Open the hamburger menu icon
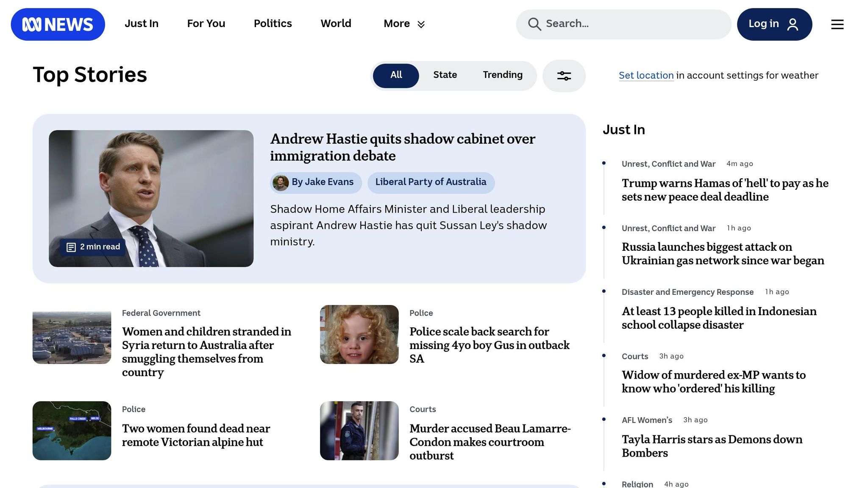The width and height of the screenshot is (868, 488). (837, 25)
